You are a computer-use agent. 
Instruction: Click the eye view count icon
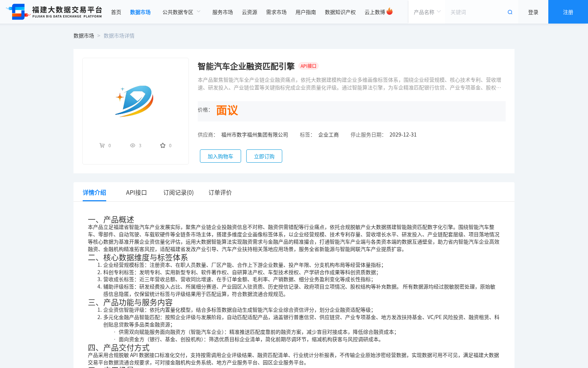tap(133, 145)
